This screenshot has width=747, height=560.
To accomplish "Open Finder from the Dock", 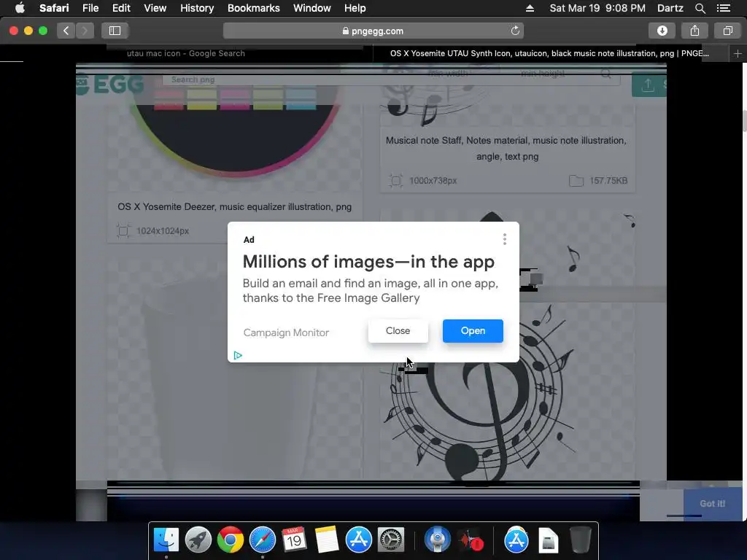I will click(x=166, y=540).
